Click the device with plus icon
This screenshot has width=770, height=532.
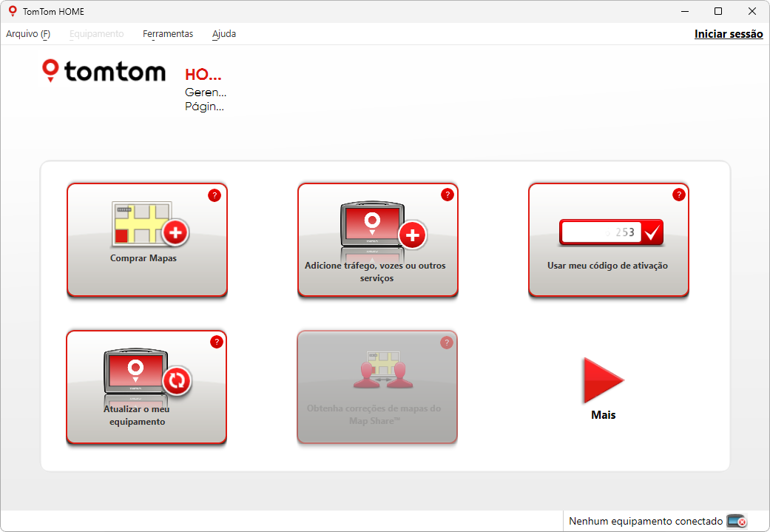click(x=382, y=225)
